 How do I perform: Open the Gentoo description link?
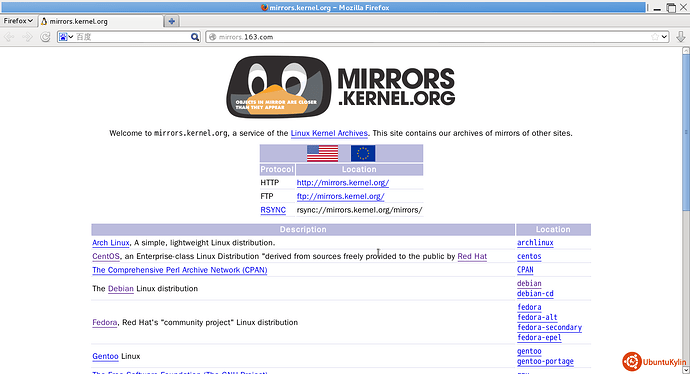tap(105, 356)
